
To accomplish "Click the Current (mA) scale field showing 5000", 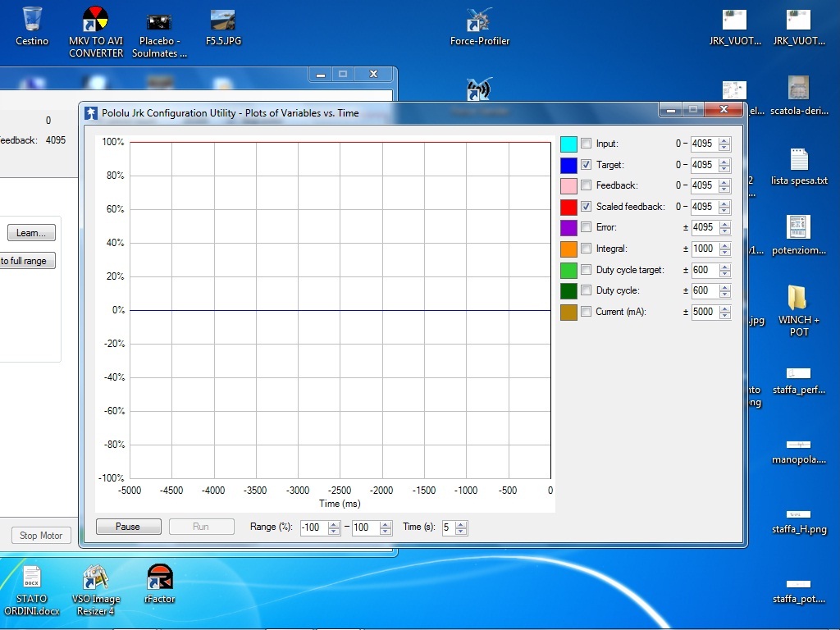I will pos(705,311).
